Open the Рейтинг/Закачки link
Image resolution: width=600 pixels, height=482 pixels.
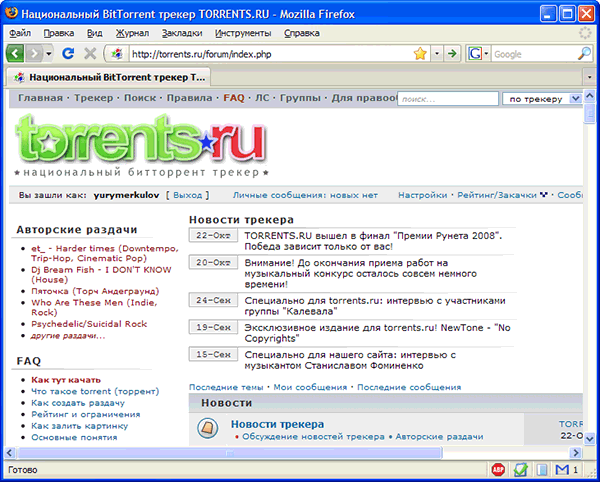coord(497,195)
